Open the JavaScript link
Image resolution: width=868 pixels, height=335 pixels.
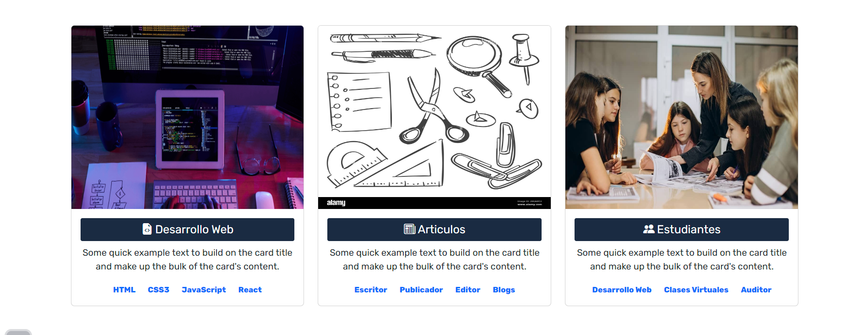coord(204,290)
